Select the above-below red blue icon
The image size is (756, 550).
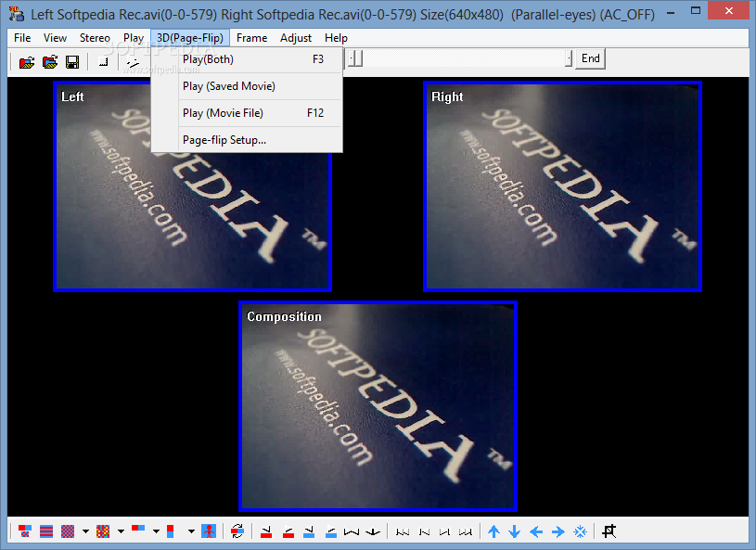tap(171, 531)
